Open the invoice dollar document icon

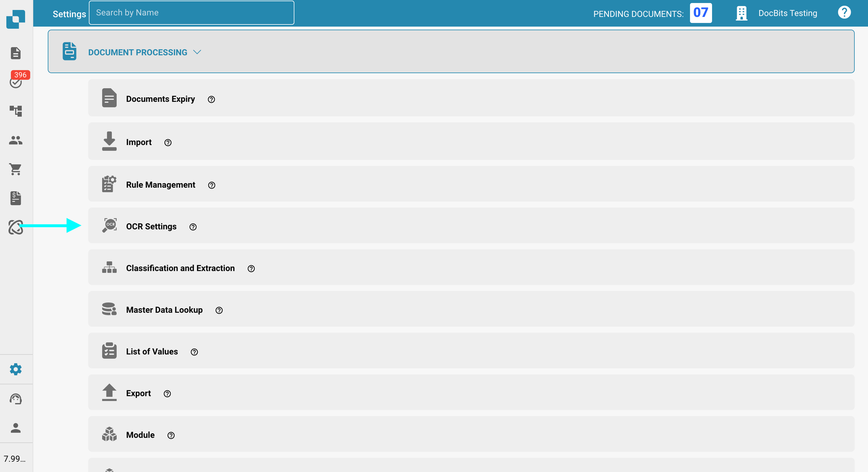[15, 198]
